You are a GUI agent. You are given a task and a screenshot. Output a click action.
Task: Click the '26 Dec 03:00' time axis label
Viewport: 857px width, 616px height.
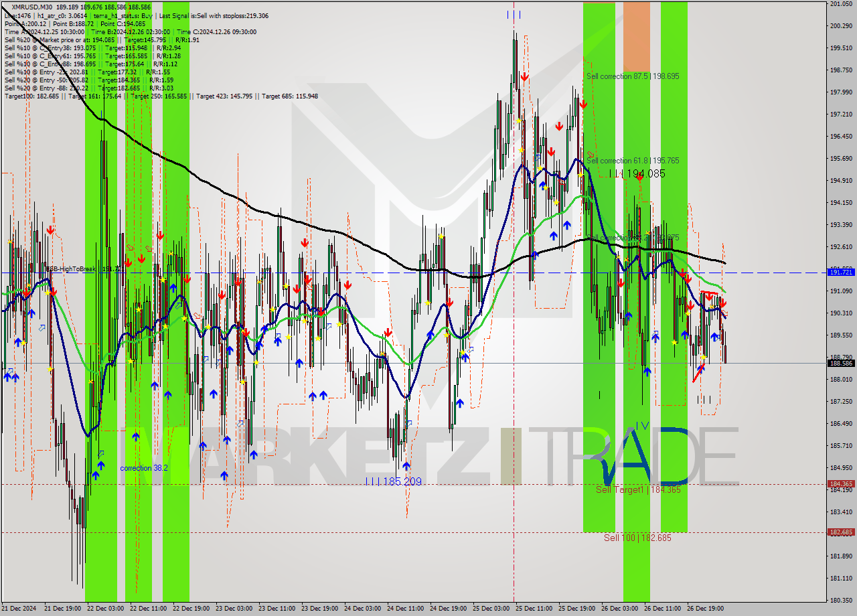[619, 609]
